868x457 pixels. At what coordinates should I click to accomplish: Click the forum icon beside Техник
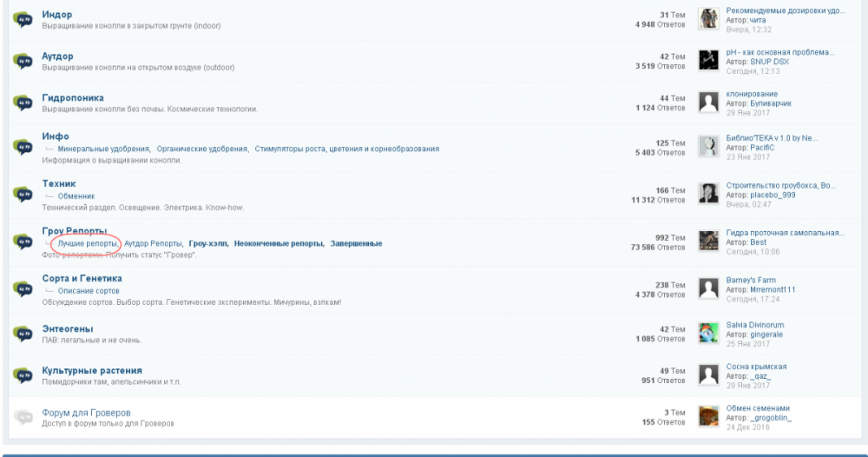[23, 195]
